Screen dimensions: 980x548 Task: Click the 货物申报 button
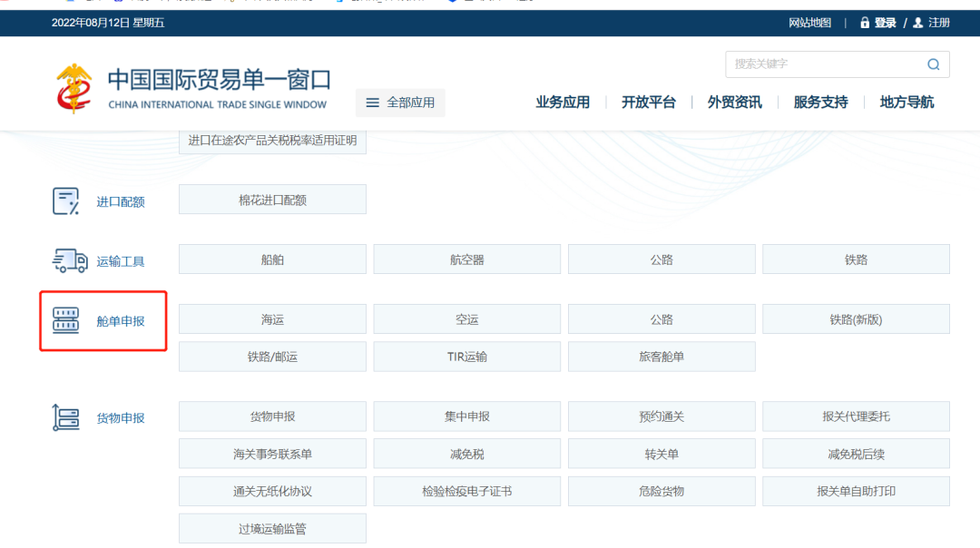pyautogui.click(x=272, y=416)
